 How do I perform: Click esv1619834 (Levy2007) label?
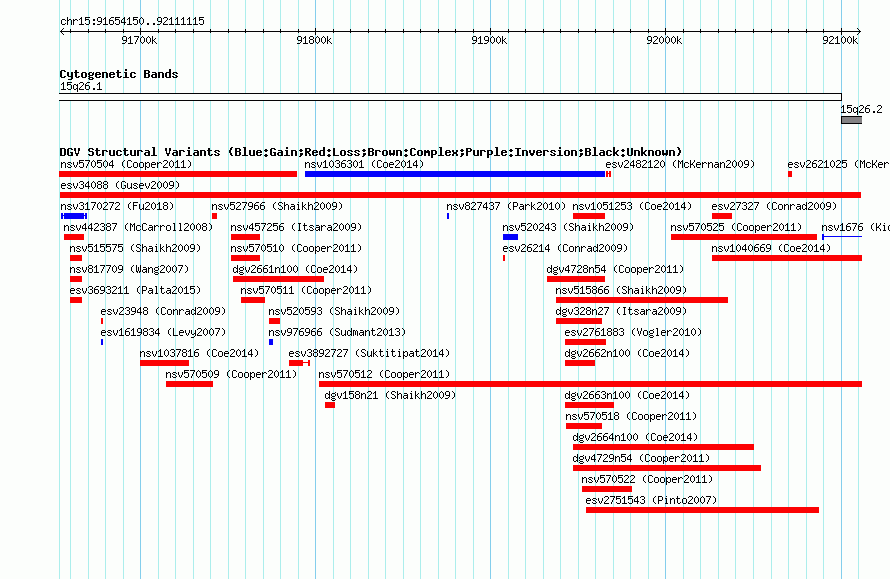[x=163, y=333]
